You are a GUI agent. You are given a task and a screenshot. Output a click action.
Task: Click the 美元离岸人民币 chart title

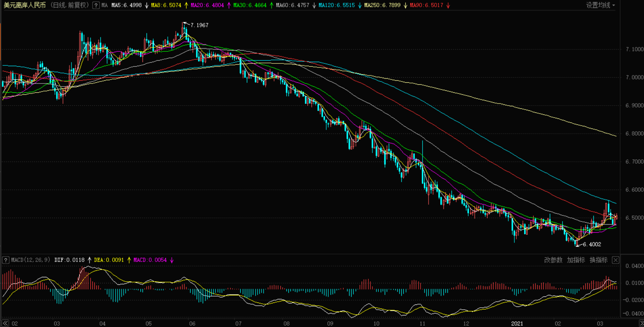coord(24,5)
